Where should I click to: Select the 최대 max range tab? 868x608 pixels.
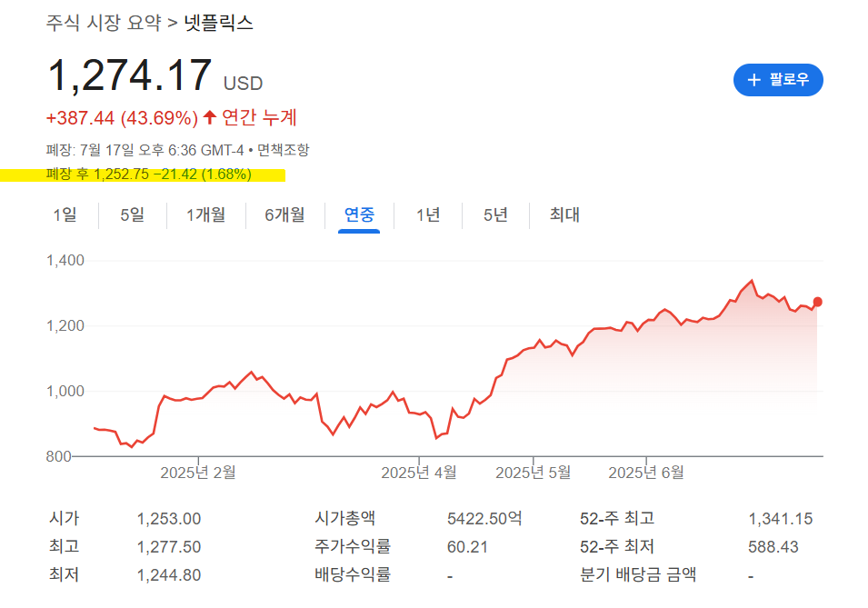(x=564, y=214)
